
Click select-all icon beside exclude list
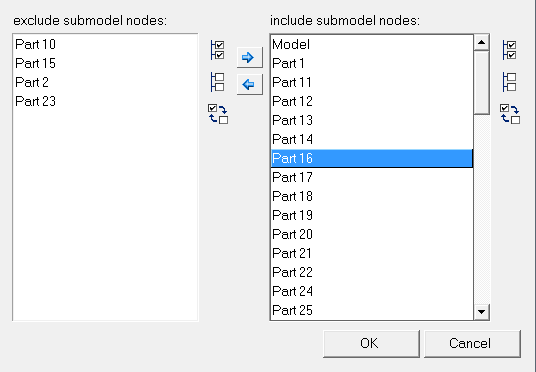tap(217, 50)
